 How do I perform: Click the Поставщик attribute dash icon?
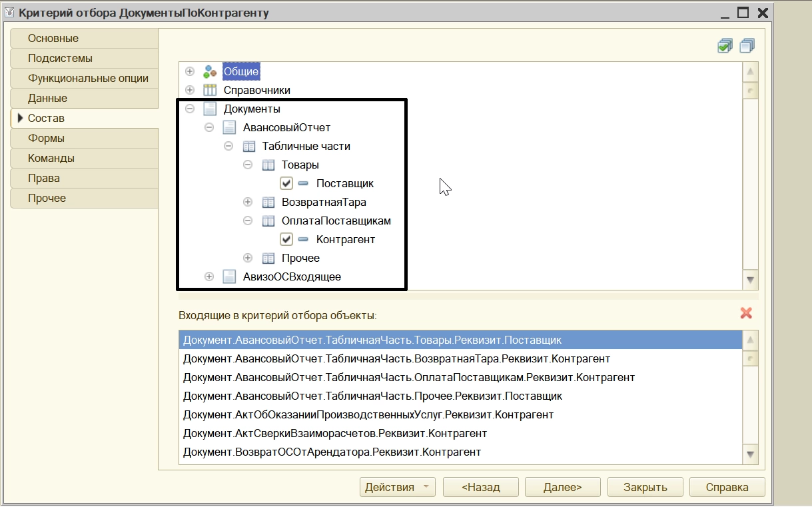pyautogui.click(x=303, y=183)
